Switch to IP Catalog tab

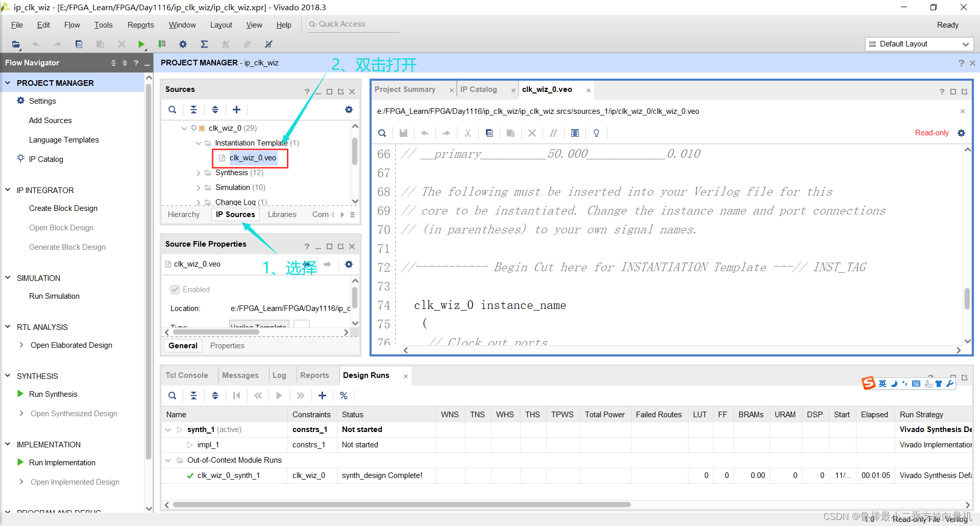[478, 89]
